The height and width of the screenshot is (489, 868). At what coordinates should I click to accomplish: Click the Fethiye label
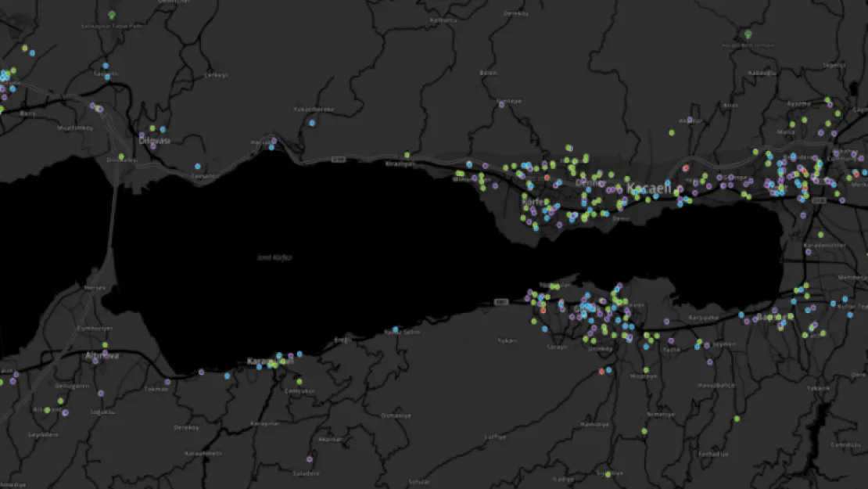point(713,454)
